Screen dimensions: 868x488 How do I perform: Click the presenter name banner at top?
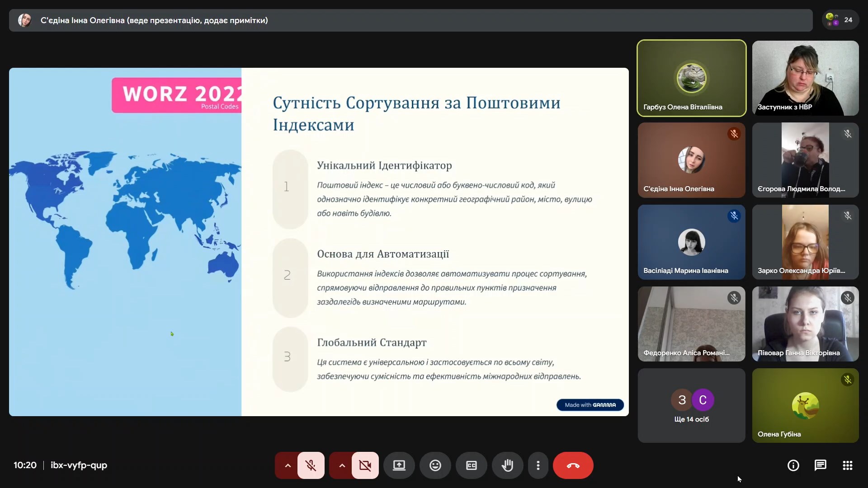tap(154, 20)
